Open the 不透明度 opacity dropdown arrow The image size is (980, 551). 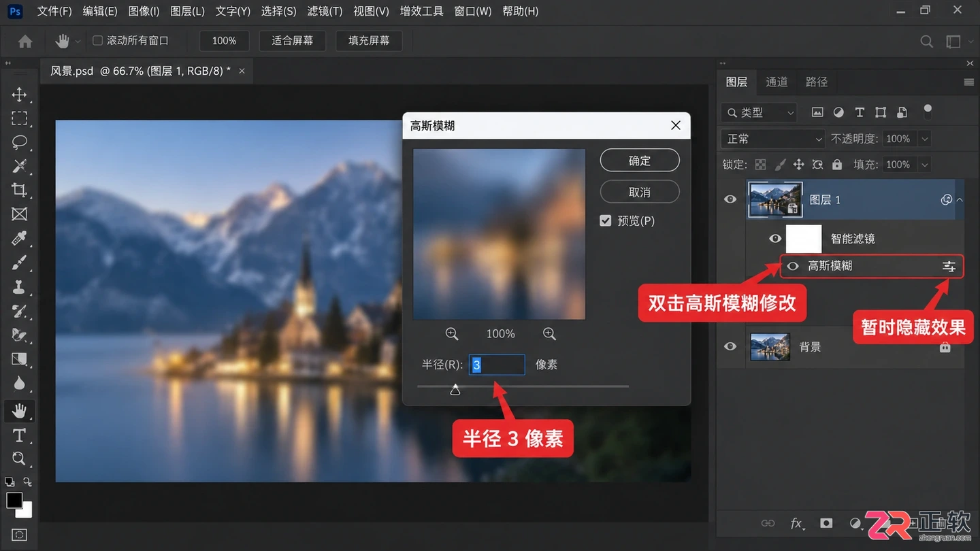(924, 139)
